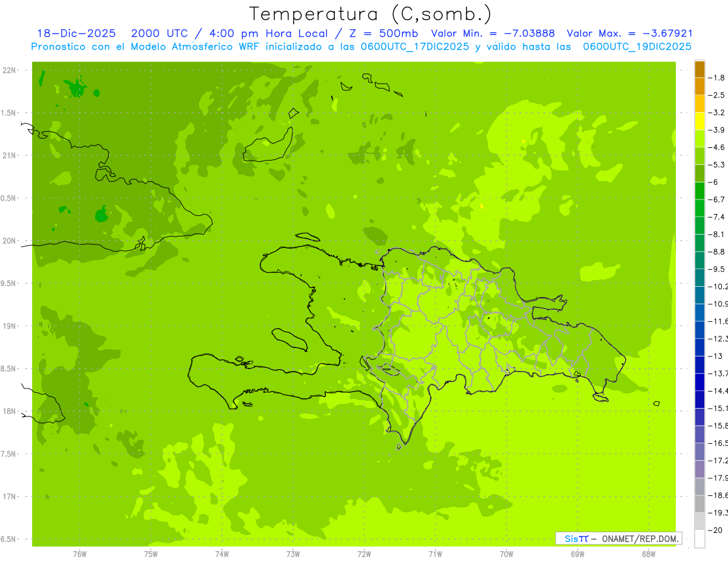The image size is (728, 562).
Task: Click the 69W longitude axis label
Action: (x=578, y=554)
